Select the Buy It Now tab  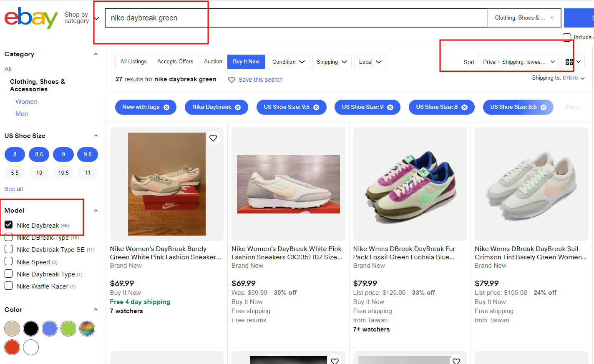246,62
